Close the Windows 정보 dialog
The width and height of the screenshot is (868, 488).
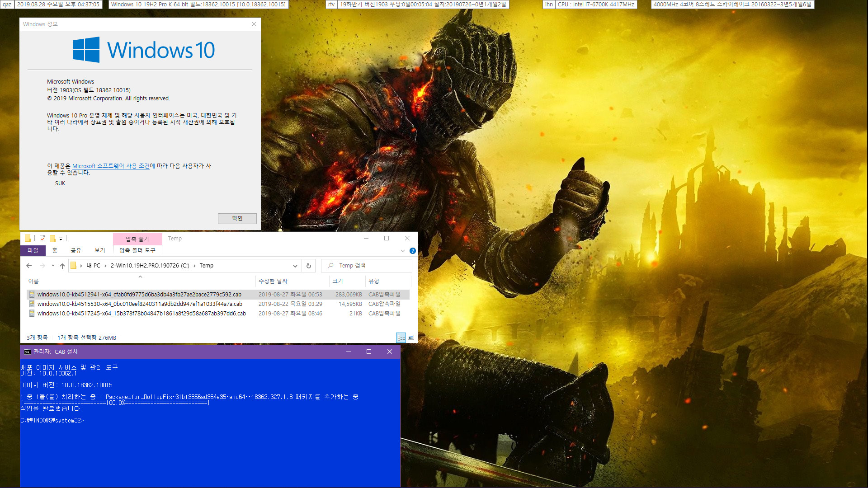click(254, 24)
